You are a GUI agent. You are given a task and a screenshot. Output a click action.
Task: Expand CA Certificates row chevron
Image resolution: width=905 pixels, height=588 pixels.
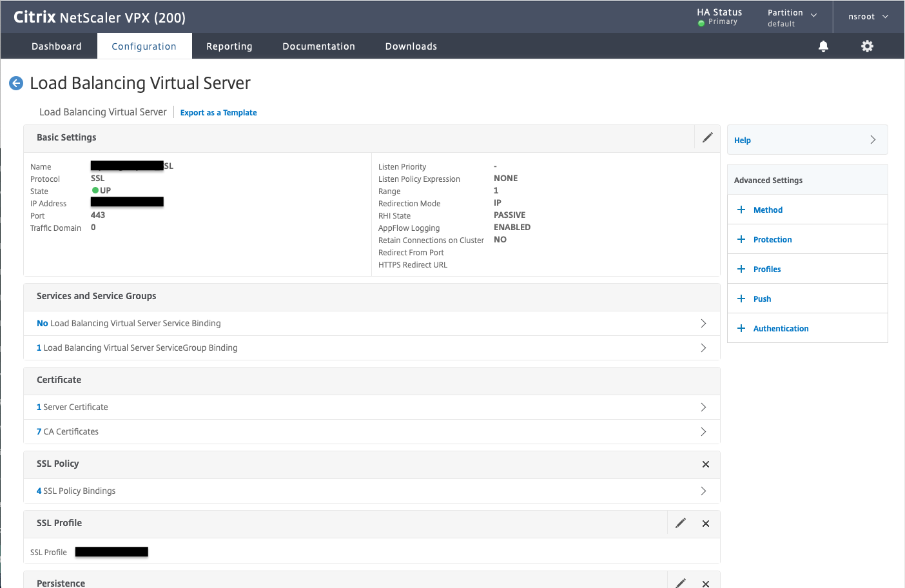coord(703,431)
